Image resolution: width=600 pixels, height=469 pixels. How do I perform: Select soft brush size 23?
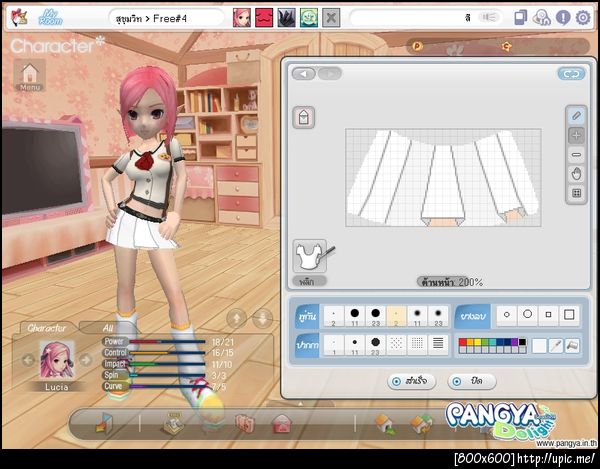coord(438,316)
